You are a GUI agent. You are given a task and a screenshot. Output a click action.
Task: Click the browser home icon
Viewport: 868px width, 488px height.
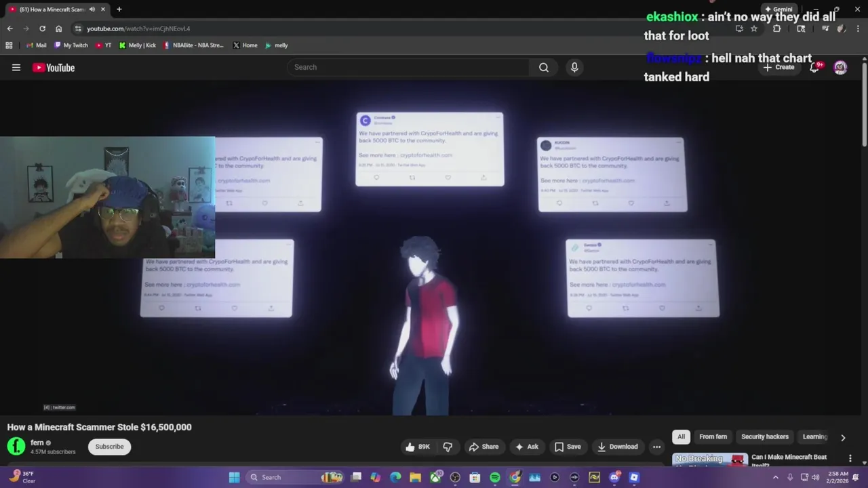point(59,28)
